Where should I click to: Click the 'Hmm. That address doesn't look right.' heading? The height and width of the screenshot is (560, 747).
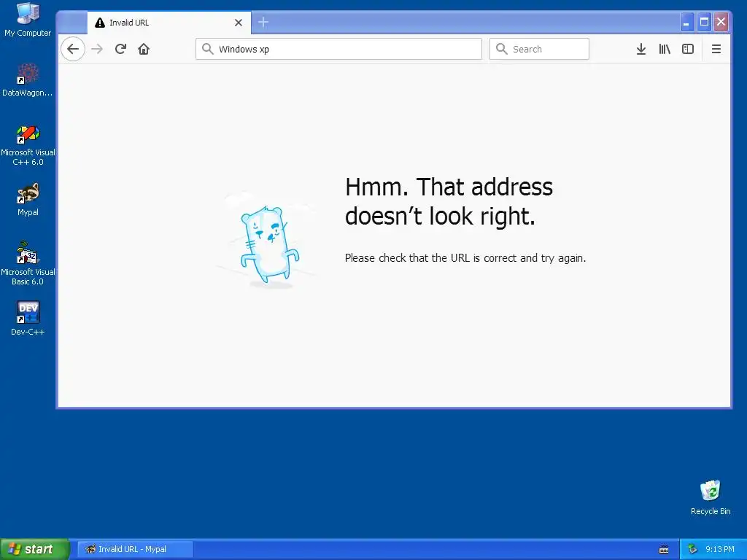(x=449, y=201)
